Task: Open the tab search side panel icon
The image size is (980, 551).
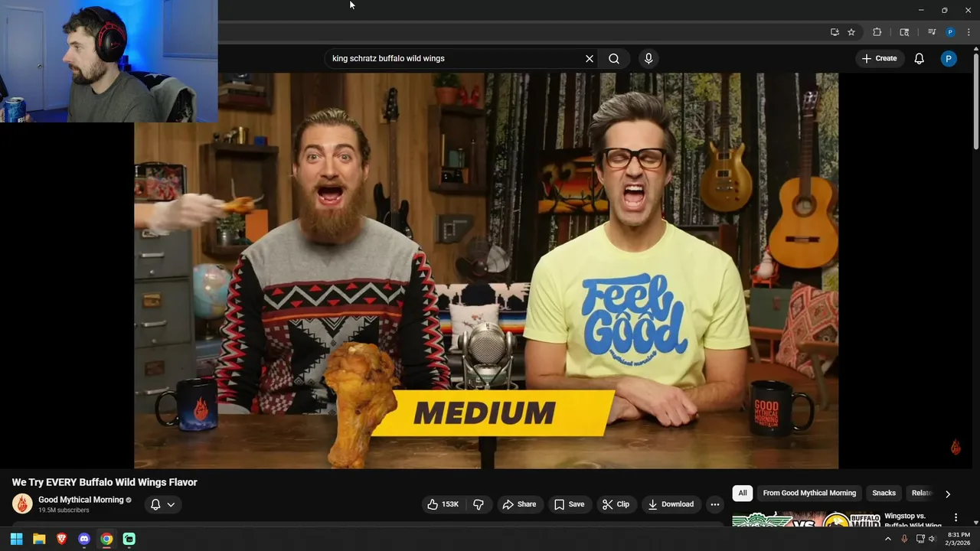Action: tap(904, 32)
